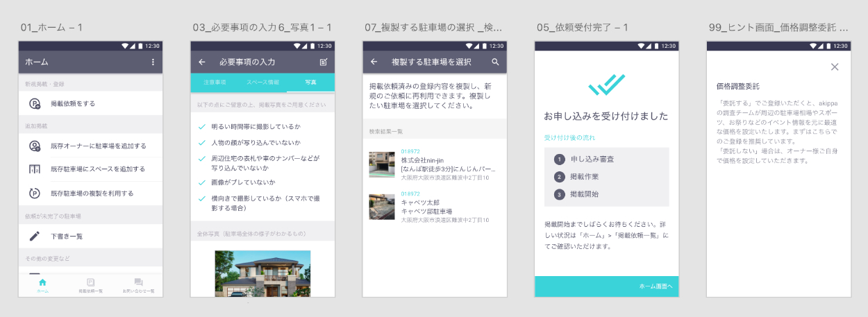868x317 pixels.
Task: Open お問い合わせ一覧 in the bottom navigation
Action: click(138, 285)
